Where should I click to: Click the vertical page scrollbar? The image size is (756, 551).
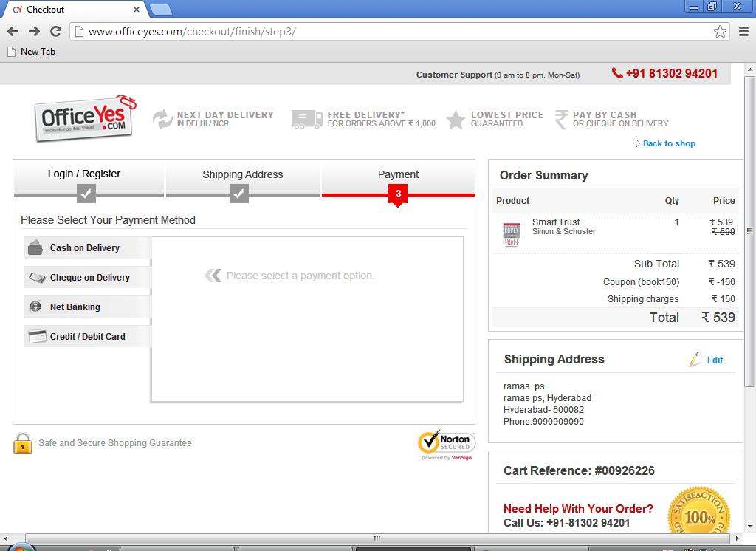[x=749, y=295]
